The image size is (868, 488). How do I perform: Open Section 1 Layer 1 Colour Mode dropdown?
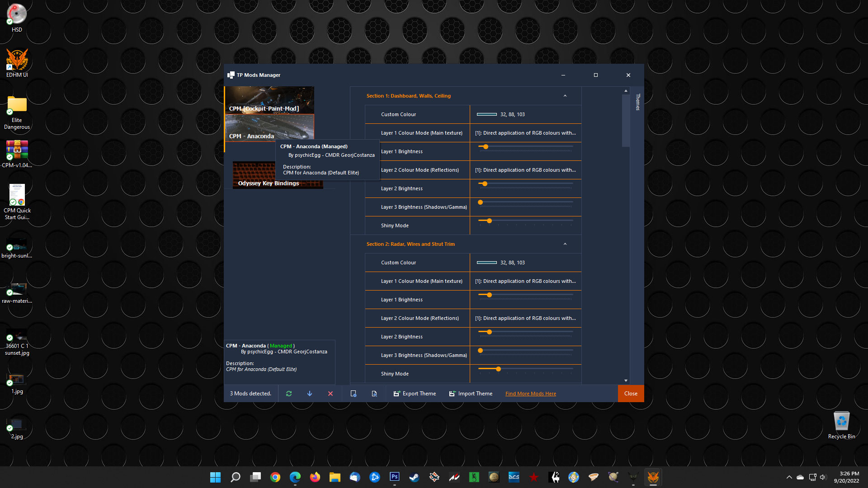[525, 133]
